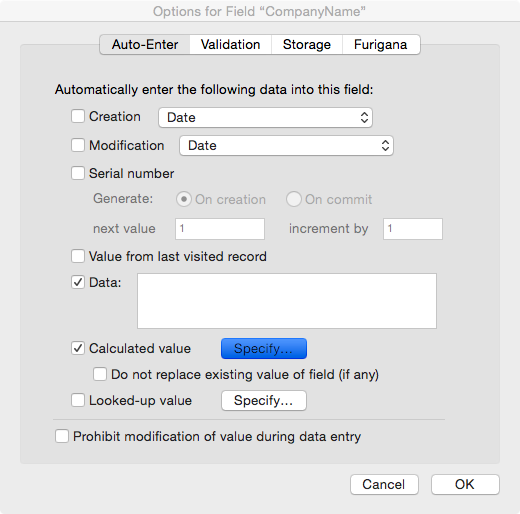Click Specify button for Calculated value
Image resolution: width=520 pixels, height=514 pixels.
[x=264, y=349]
